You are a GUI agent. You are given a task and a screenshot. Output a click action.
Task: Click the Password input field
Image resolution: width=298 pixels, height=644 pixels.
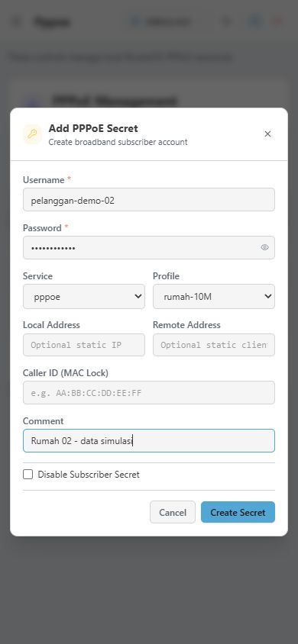pyautogui.click(x=149, y=248)
